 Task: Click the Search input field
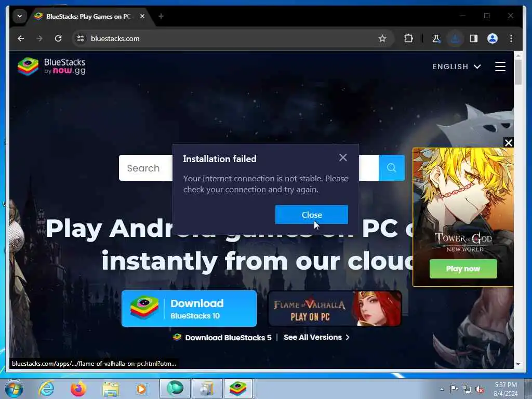coord(146,168)
